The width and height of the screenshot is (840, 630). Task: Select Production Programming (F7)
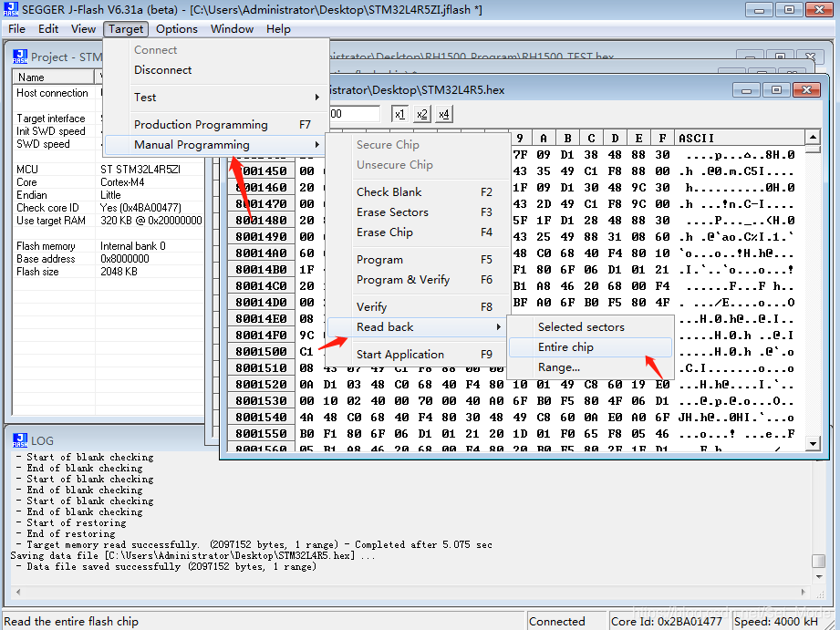pos(216,125)
